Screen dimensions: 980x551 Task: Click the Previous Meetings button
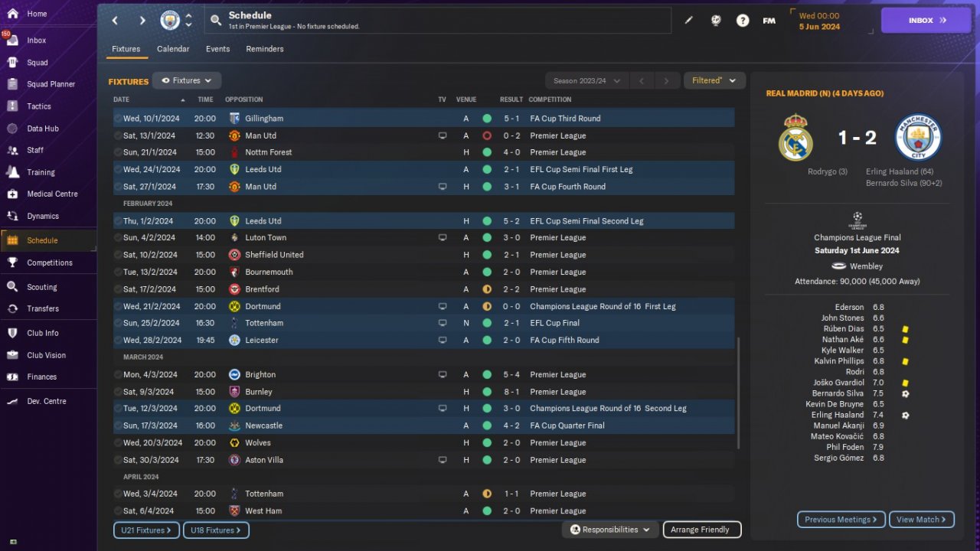click(841, 520)
